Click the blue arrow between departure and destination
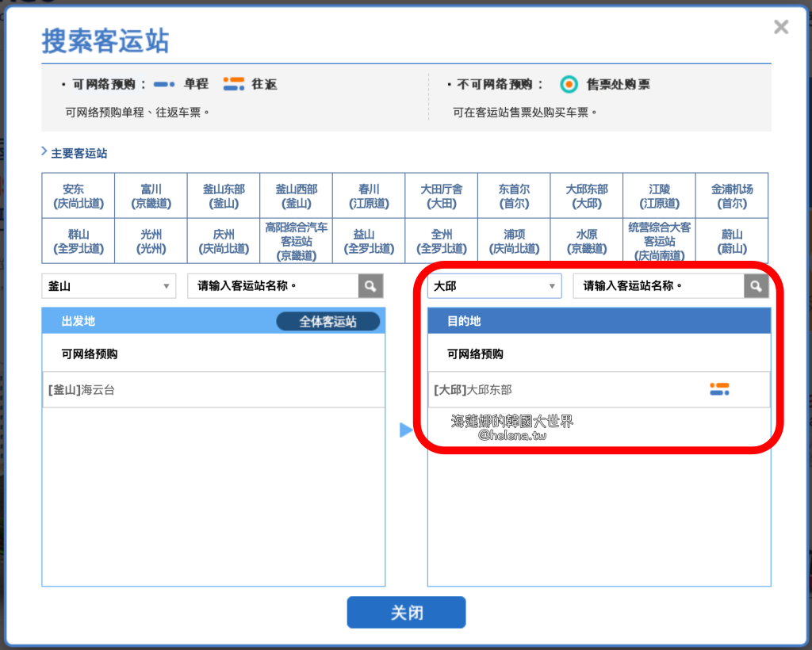 click(x=406, y=430)
